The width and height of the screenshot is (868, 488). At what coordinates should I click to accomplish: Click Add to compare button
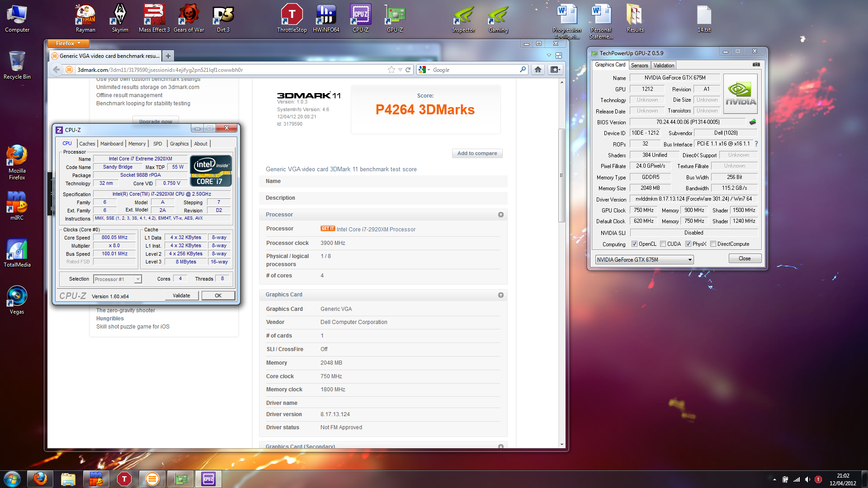point(477,153)
